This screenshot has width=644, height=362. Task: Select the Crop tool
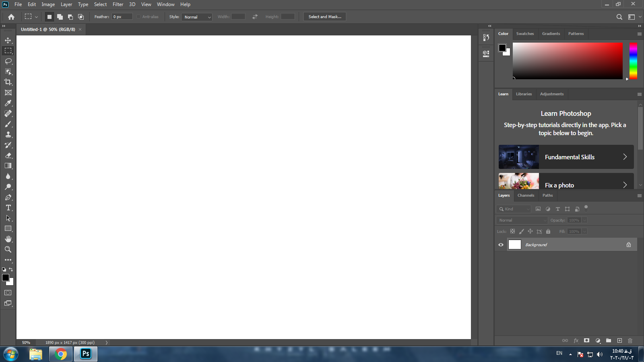(x=8, y=82)
